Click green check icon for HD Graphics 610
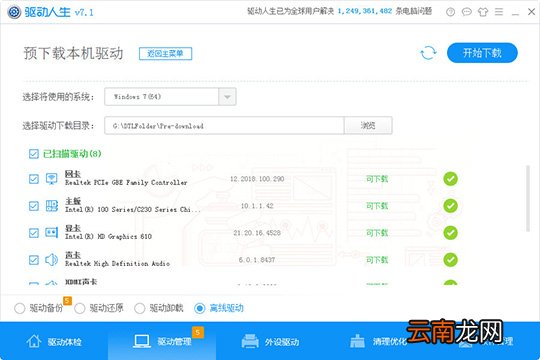The width and height of the screenshot is (540, 360). (x=450, y=233)
